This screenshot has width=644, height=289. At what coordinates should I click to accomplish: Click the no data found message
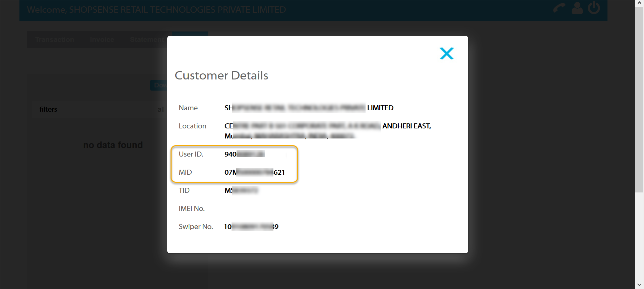tap(113, 145)
